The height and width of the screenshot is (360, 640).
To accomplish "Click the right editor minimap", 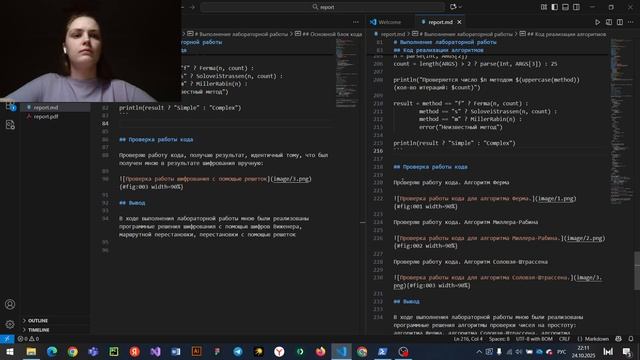I will tap(622, 122).
